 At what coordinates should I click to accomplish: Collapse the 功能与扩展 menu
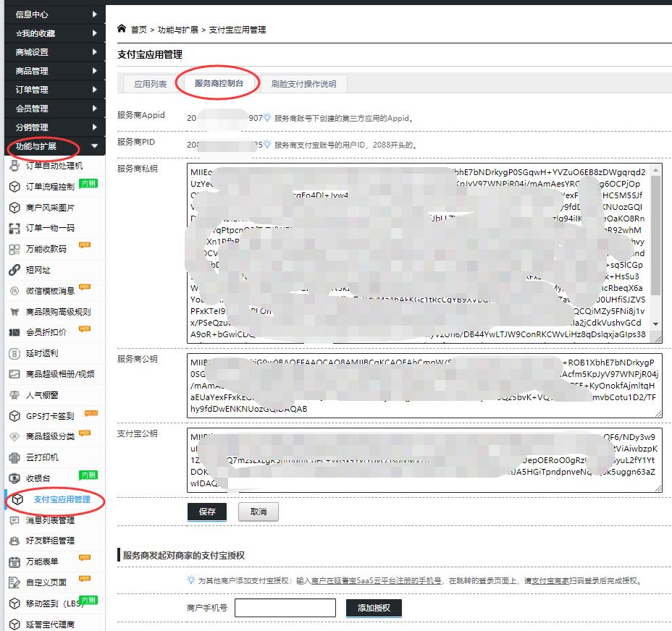tap(55, 146)
